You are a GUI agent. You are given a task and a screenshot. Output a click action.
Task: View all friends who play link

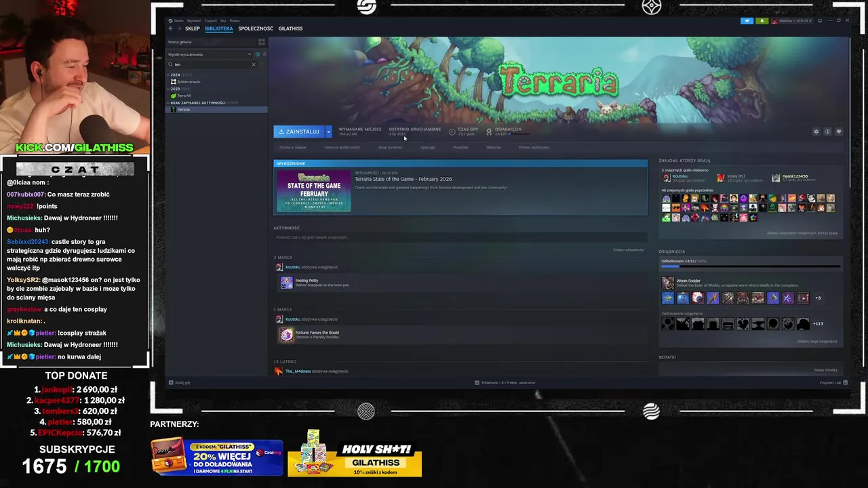[802, 233]
